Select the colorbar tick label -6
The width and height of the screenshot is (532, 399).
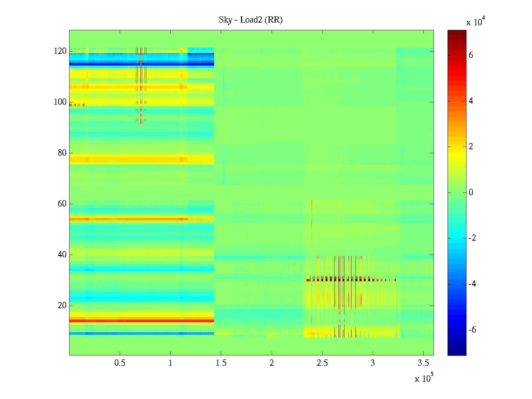[472, 330]
